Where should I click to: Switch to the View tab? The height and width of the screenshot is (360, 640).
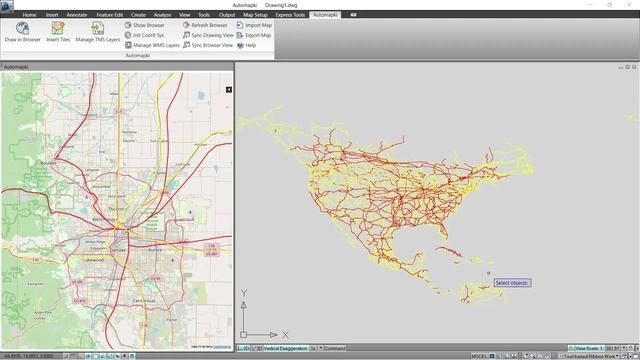184,15
